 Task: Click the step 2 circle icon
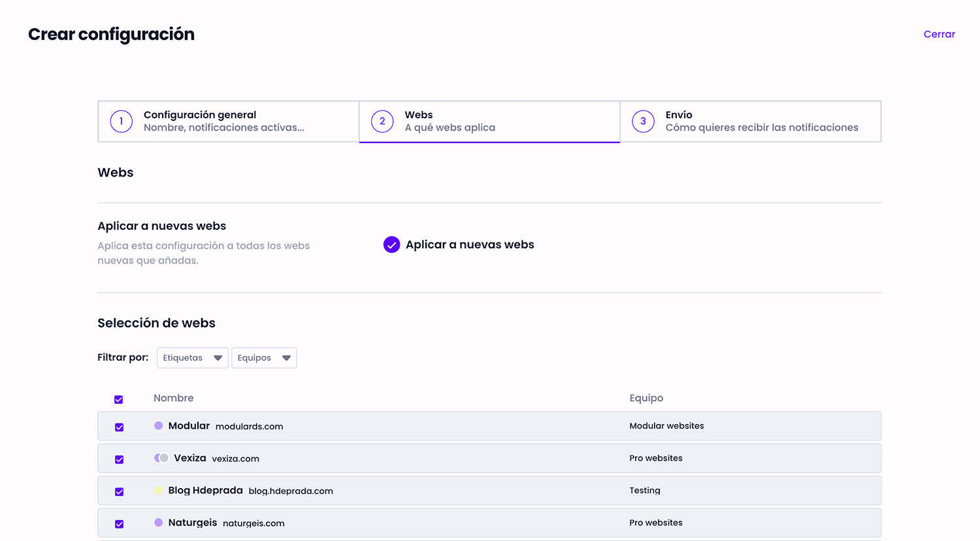coord(382,122)
